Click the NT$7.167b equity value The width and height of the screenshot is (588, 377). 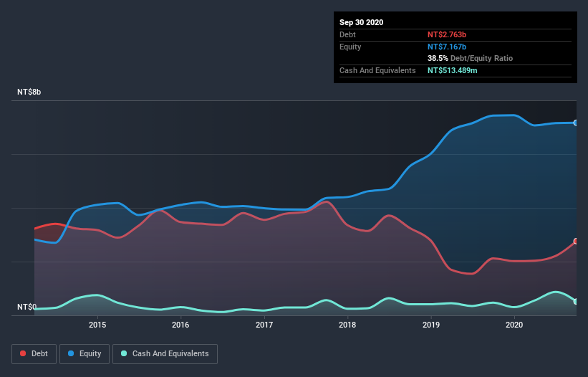(x=447, y=47)
